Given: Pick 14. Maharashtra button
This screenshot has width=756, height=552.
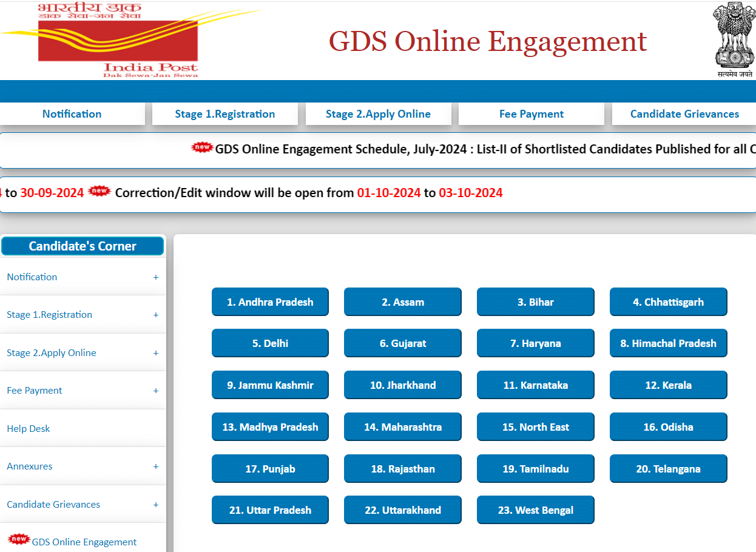Looking at the screenshot, I should pos(403,427).
